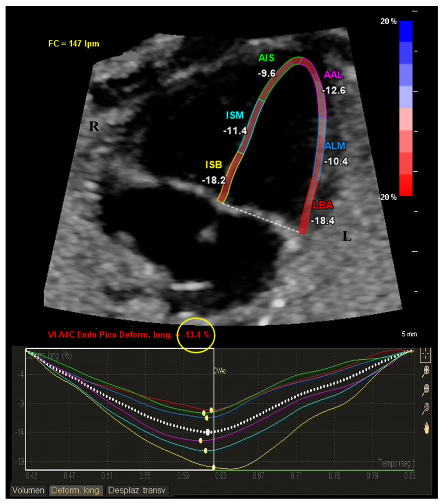The height and width of the screenshot is (504, 444).
Task: Click the L orientation marker on ultrasound
Action: (x=347, y=237)
